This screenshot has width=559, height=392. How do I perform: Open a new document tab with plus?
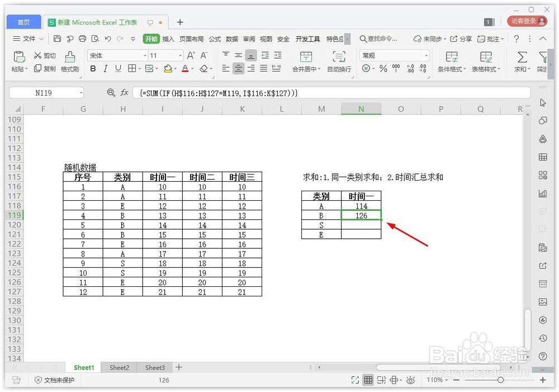pyautogui.click(x=180, y=22)
